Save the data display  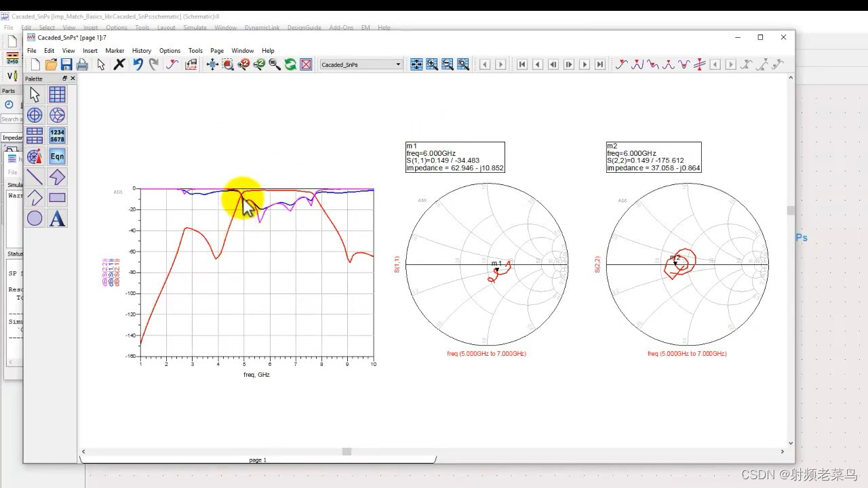pos(66,64)
